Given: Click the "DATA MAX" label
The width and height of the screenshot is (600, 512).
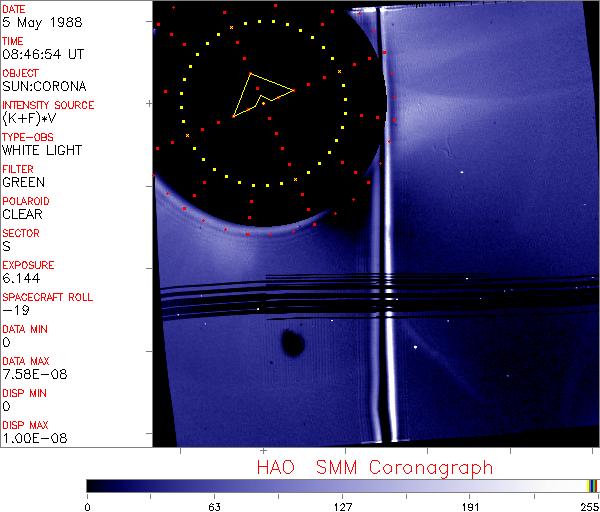Looking at the screenshot, I should [x=26, y=361].
